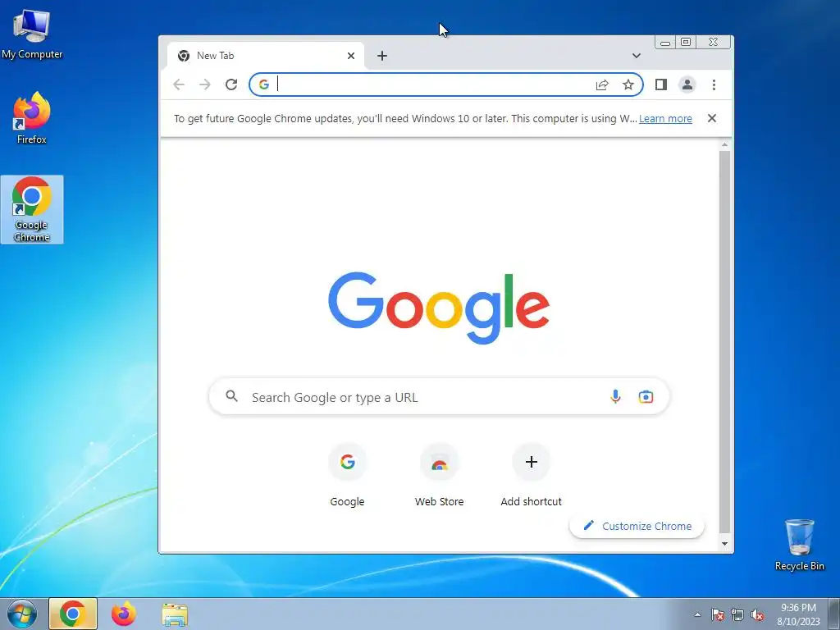The width and height of the screenshot is (840, 630).
Task: Maximize the Chrome window
Action: pyautogui.click(x=686, y=43)
